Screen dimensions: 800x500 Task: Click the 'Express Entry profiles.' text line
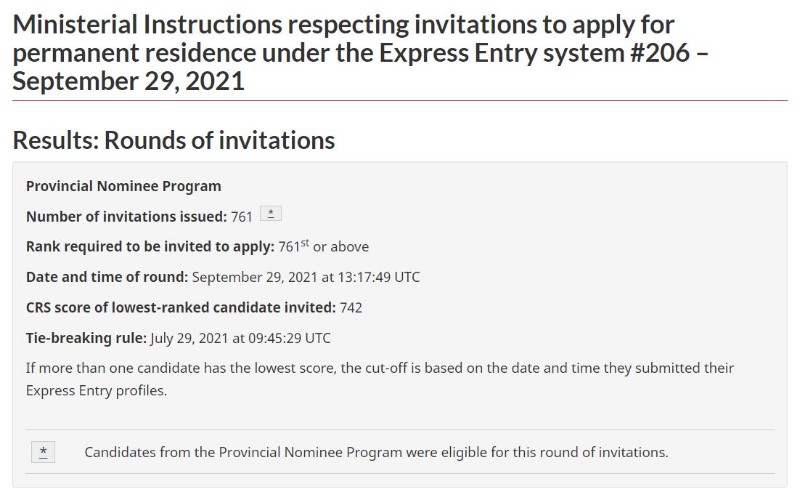tap(96, 391)
